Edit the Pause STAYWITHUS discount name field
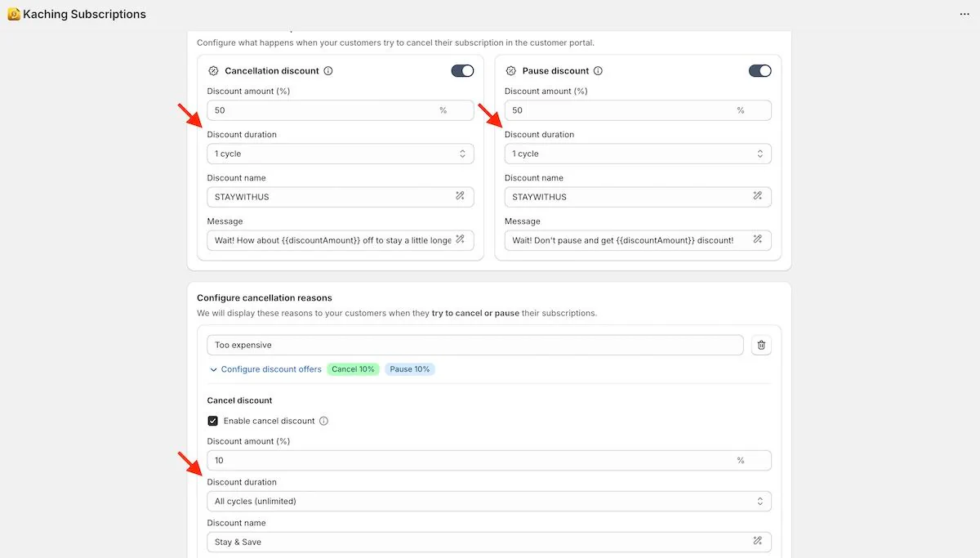 coord(638,197)
